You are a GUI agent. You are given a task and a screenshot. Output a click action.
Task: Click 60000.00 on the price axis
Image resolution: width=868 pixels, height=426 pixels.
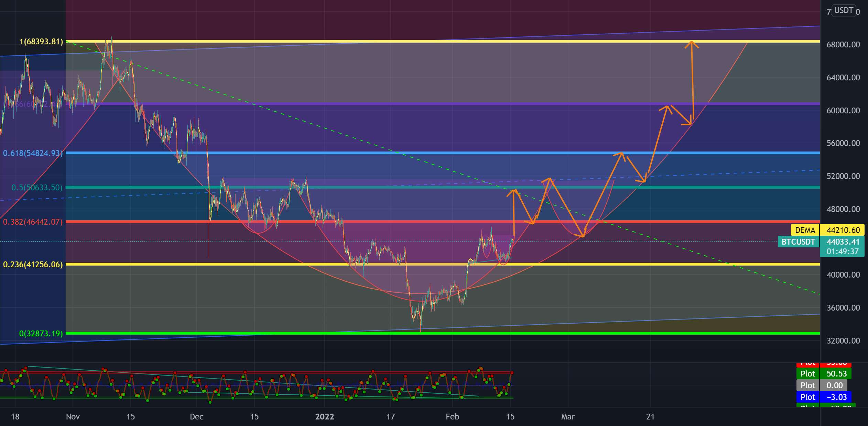click(x=843, y=110)
